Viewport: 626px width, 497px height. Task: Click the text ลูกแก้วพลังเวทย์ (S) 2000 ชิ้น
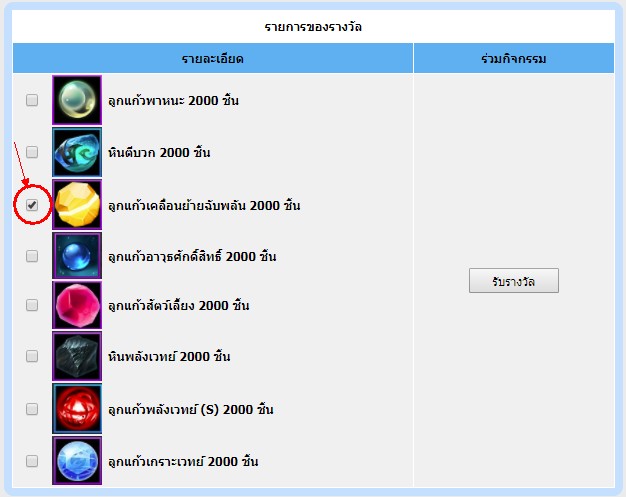pos(190,410)
